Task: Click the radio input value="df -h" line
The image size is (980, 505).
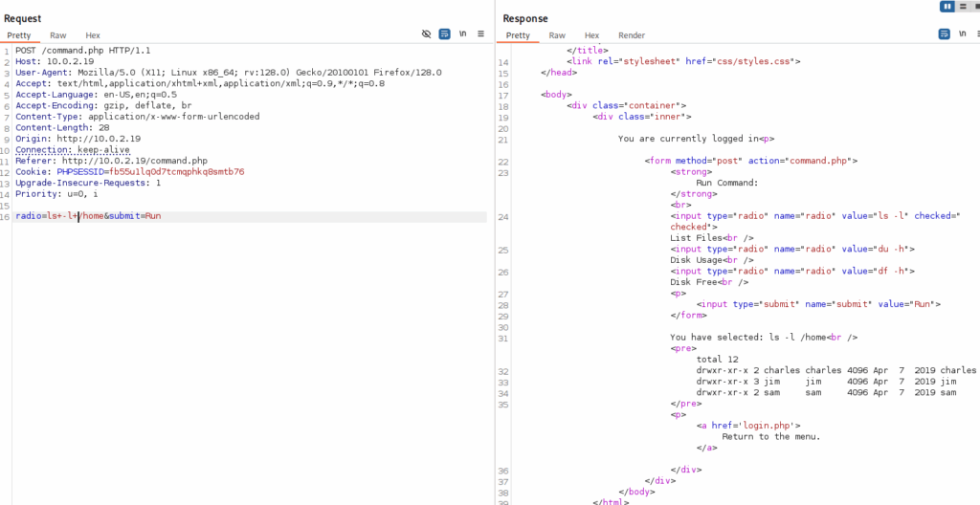Action: (x=792, y=272)
